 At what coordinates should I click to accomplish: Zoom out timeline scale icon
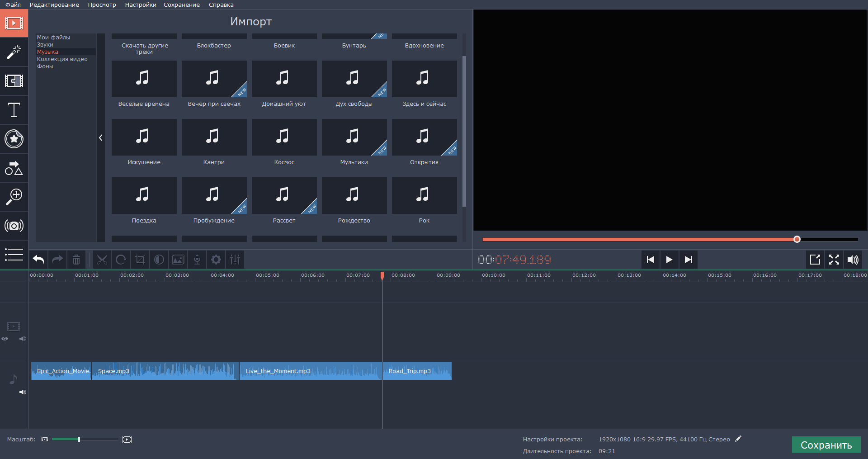pyautogui.click(x=45, y=439)
